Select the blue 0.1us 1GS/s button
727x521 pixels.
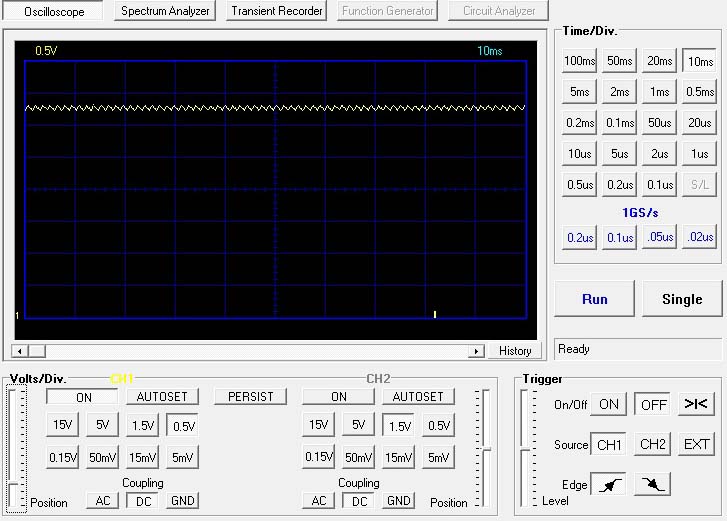[x=619, y=237]
